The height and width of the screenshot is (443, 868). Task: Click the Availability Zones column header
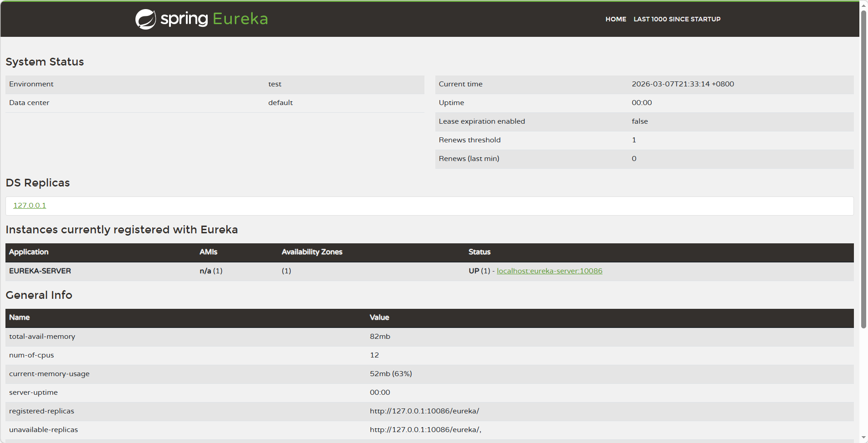pyautogui.click(x=312, y=252)
